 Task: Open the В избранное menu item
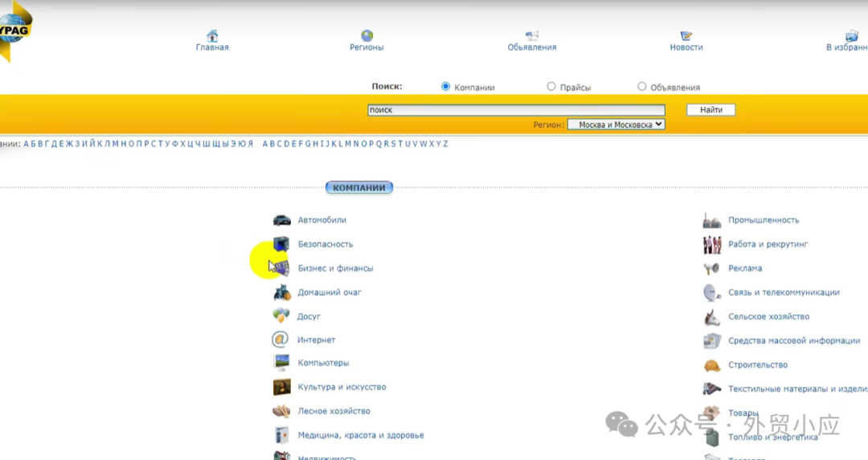[x=847, y=47]
